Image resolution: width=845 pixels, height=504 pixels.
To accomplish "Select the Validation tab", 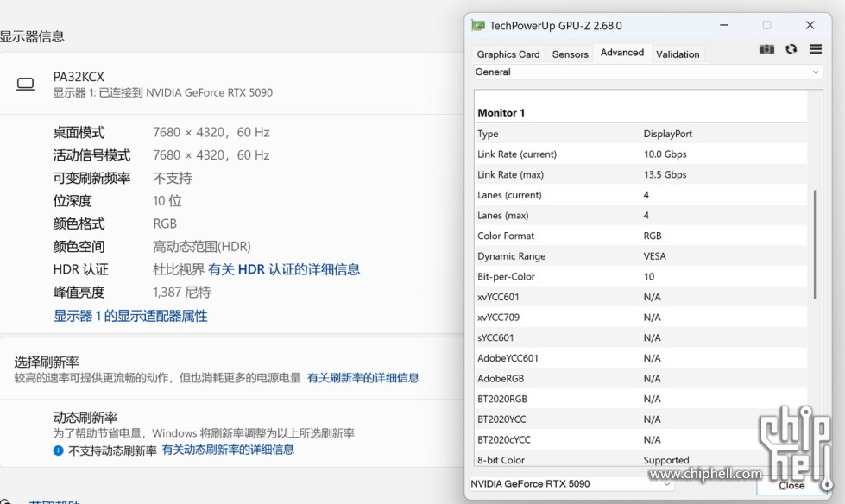I will tap(678, 54).
